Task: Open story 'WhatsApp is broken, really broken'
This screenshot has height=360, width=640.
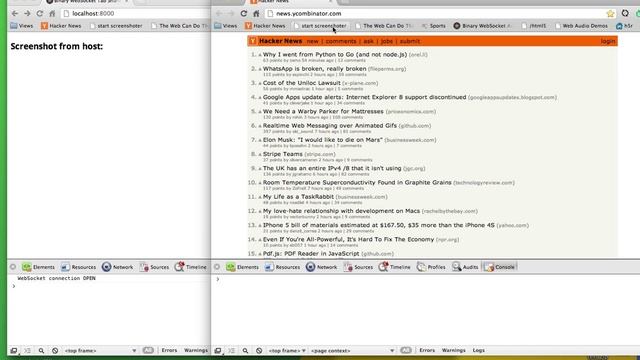Action: tap(314, 69)
